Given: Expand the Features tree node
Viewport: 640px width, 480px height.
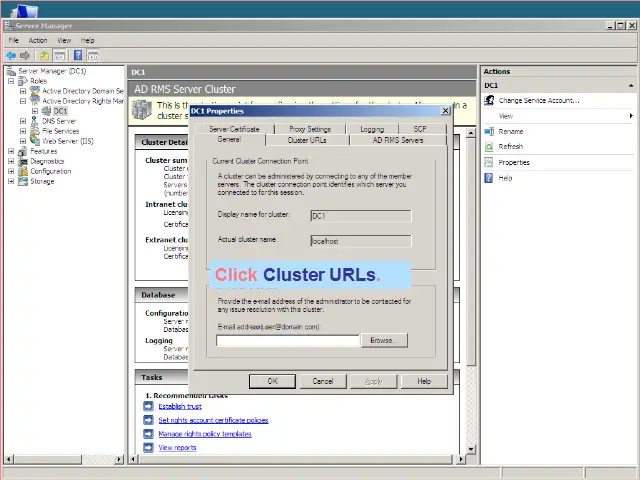Looking at the screenshot, I should pyautogui.click(x=11, y=151).
